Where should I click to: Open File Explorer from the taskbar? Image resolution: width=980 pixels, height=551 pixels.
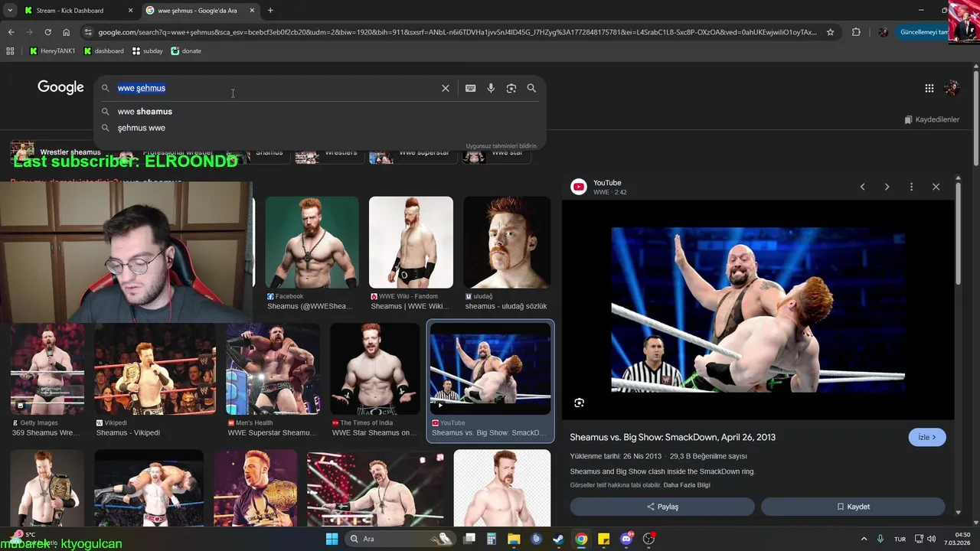[x=514, y=539]
